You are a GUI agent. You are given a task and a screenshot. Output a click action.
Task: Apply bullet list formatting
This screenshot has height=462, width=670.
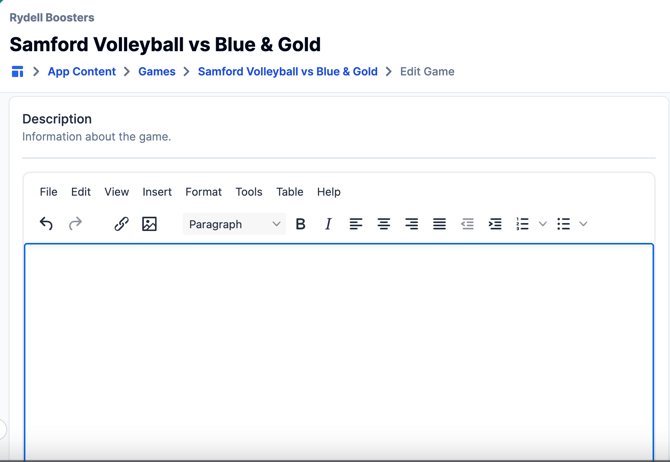pyautogui.click(x=564, y=224)
